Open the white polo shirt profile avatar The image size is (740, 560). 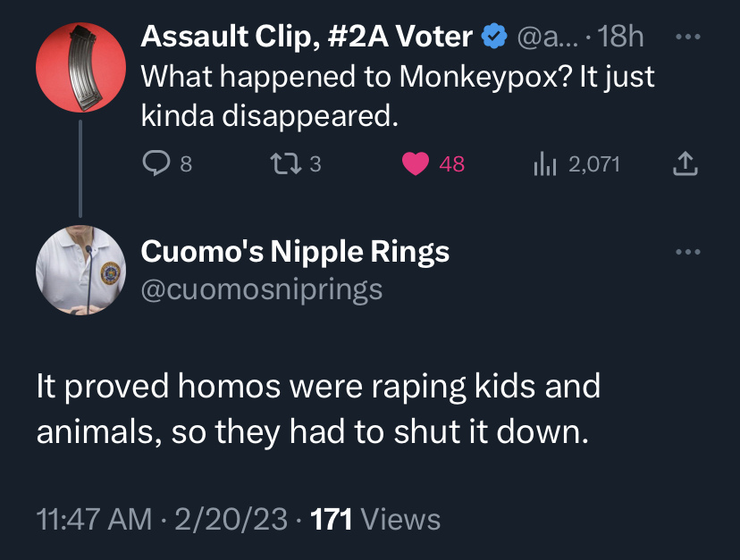pos(80,270)
